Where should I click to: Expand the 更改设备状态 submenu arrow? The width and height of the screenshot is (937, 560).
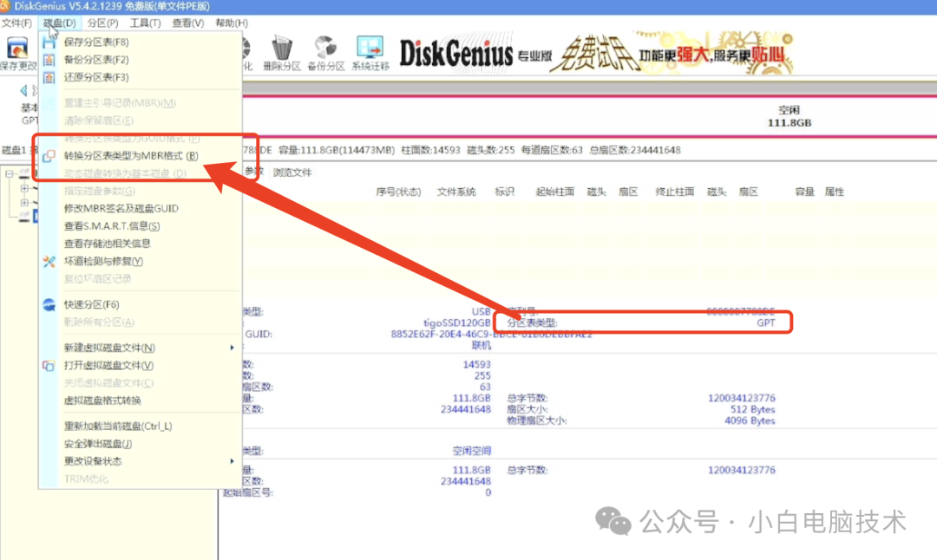click(232, 461)
